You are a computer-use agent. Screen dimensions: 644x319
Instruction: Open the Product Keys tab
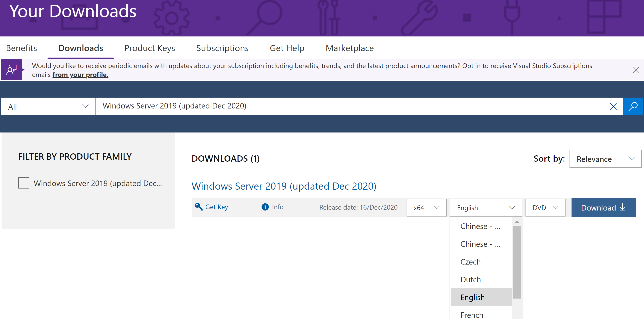tap(150, 48)
